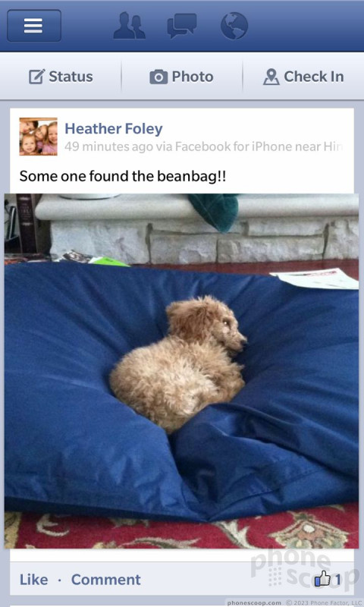View the number of likes on post
The height and width of the screenshot is (607, 364).
(x=337, y=580)
